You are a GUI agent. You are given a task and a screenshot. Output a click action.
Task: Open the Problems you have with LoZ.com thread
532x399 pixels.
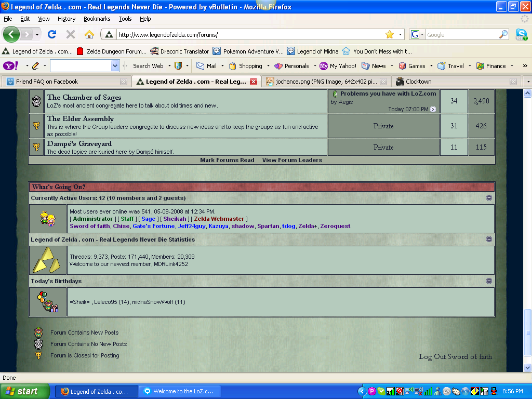[x=388, y=94]
